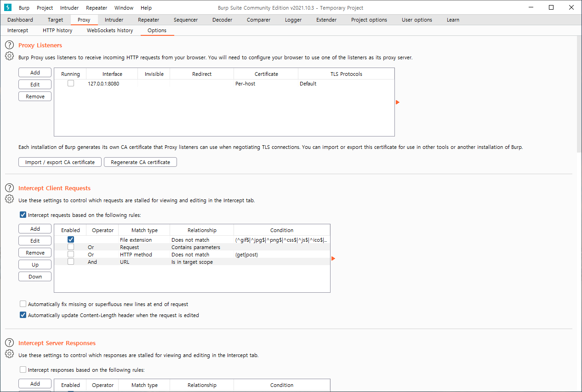Disable the File extension rule checkbox
The image size is (582, 392).
[x=70, y=239]
